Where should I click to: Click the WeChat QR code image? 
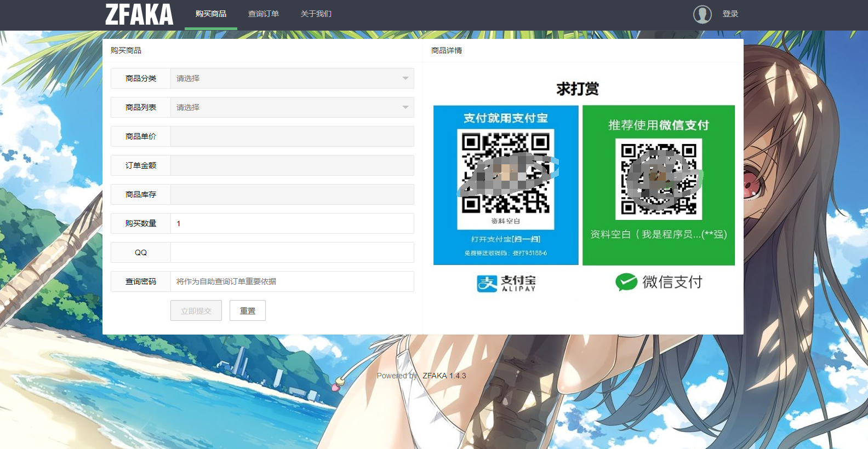pos(659,179)
